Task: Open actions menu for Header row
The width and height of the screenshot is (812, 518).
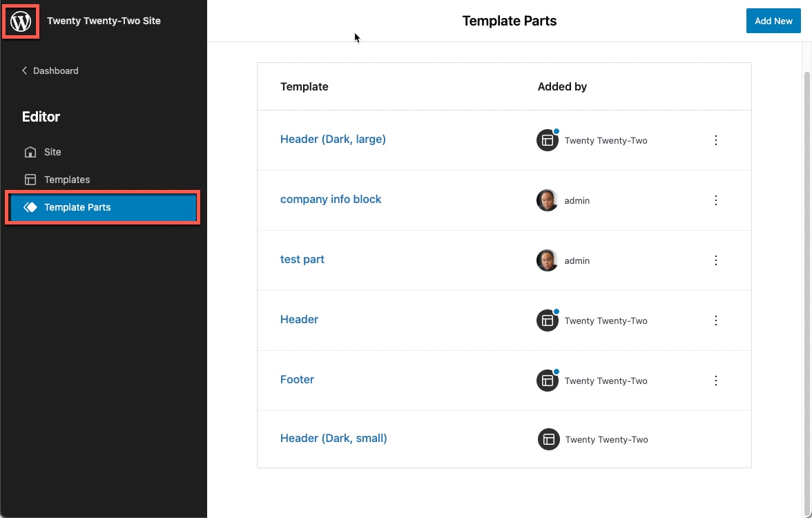Action: (x=716, y=320)
